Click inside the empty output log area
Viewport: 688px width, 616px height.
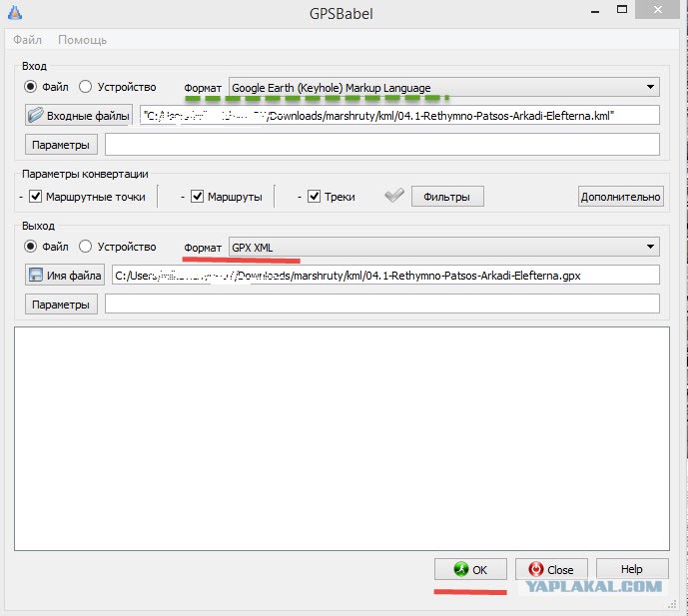pos(342,438)
